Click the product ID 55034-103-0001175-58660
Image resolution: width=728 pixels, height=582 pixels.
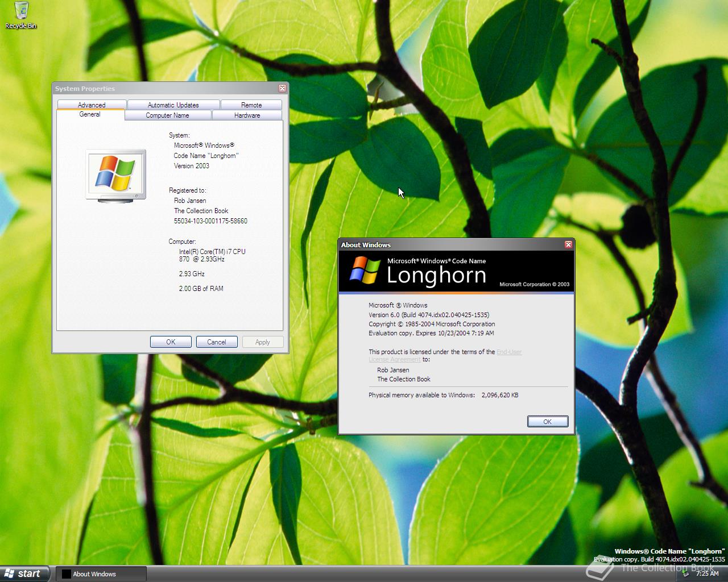[x=210, y=221]
